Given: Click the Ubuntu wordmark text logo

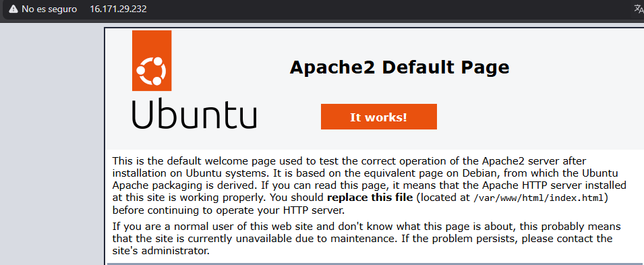Looking at the screenshot, I should click(x=194, y=113).
